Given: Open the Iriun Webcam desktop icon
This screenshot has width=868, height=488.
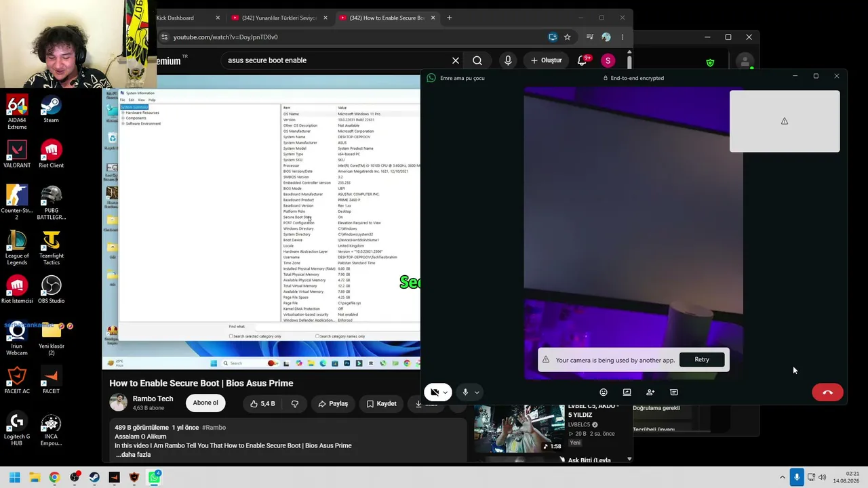Looking at the screenshot, I should tap(17, 338).
